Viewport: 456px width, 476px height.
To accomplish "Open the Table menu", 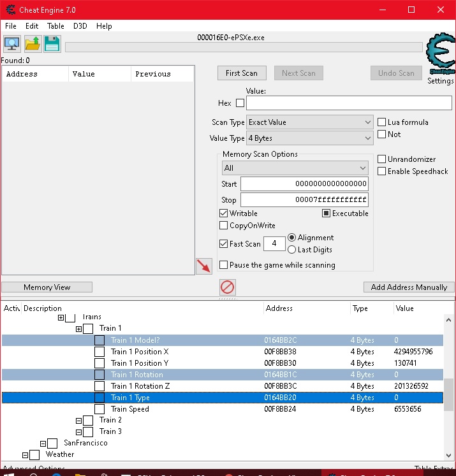I will click(x=55, y=26).
